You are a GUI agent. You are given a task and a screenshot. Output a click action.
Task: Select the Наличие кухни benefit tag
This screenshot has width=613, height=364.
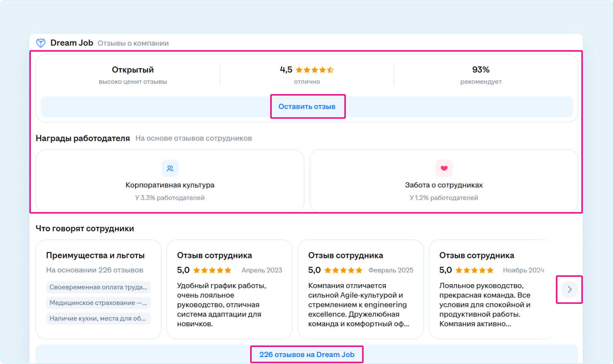click(x=98, y=318)
